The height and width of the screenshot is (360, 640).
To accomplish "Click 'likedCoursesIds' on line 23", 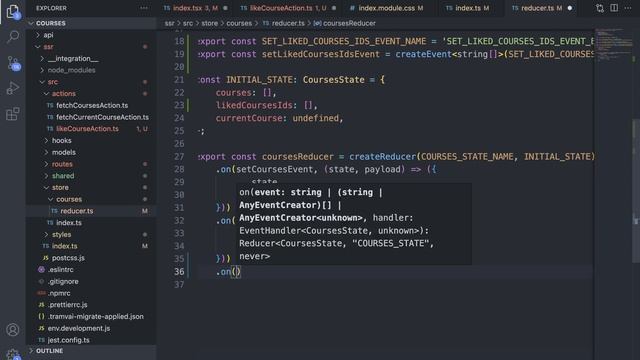I will 254,105.
